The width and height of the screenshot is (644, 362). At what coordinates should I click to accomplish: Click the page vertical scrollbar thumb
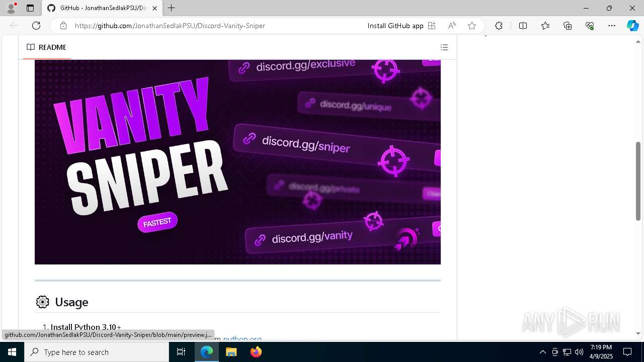638,181
